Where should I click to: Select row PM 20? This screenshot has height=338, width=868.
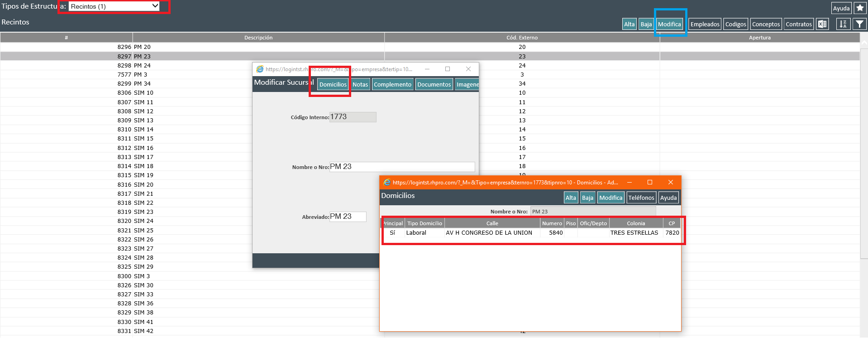430,47
